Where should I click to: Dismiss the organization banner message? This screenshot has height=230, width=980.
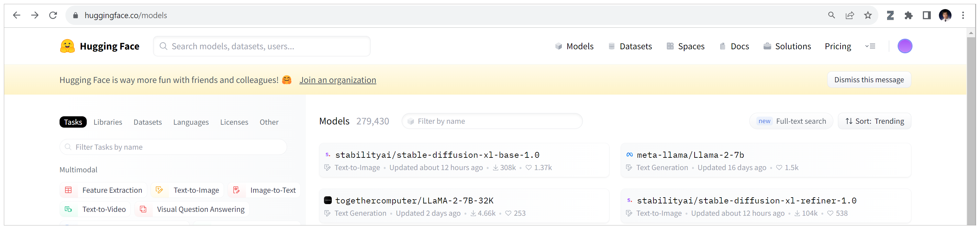pos(869,80)
